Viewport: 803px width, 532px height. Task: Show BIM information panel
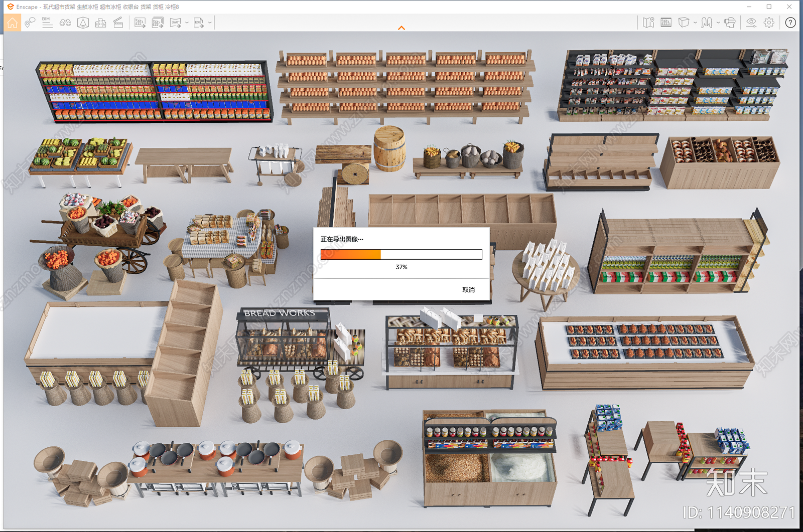47,23
